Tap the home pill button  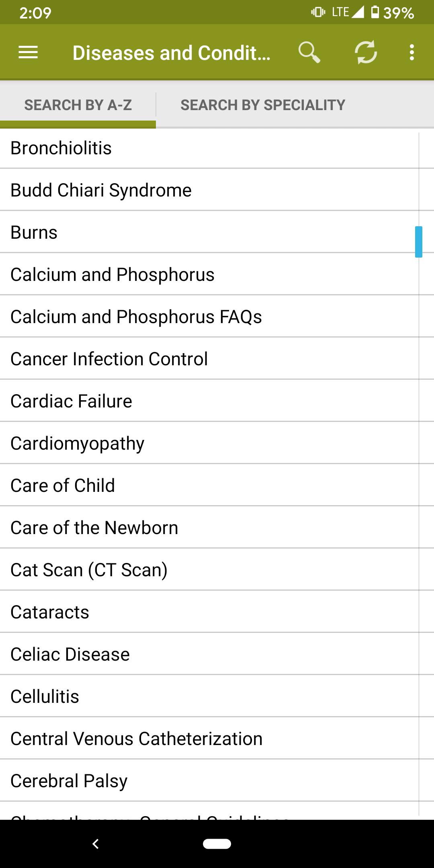[217, 844]
